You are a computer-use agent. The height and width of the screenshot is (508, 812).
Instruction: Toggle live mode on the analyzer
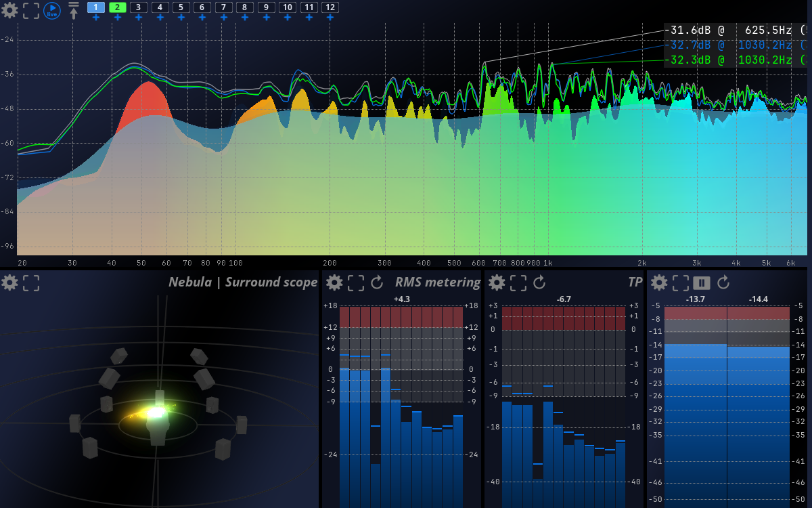51,10
